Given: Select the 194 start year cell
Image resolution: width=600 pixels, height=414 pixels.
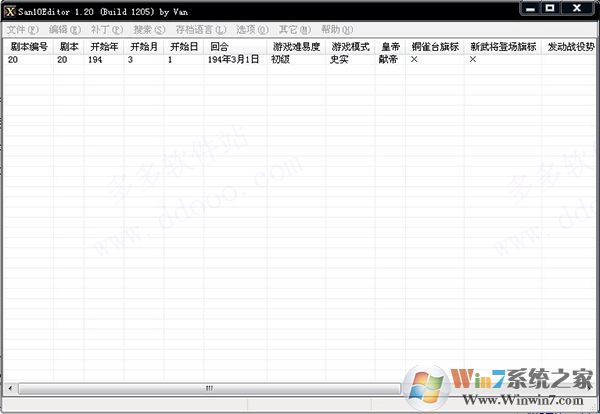Looking at the screenshot, I should tap(104, 60).
